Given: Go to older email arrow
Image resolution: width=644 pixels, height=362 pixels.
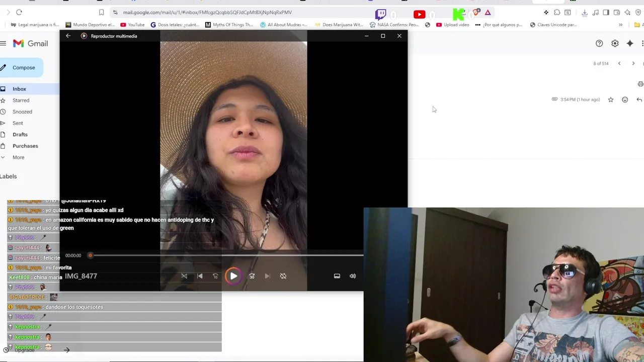Looking at the screenshot, I should click(633, 63).
